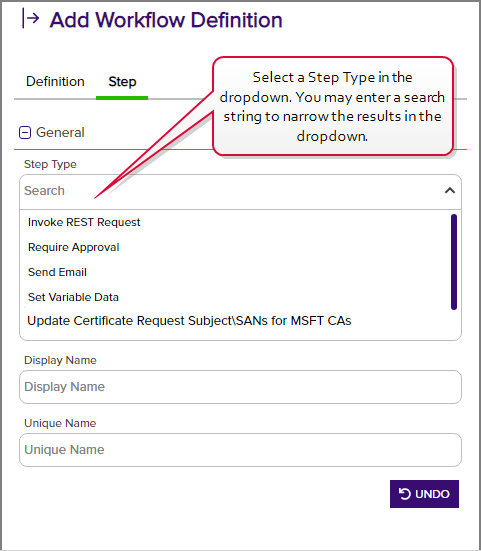Click into the Unique Name field
481x551 pixels.
click(240, 450)
